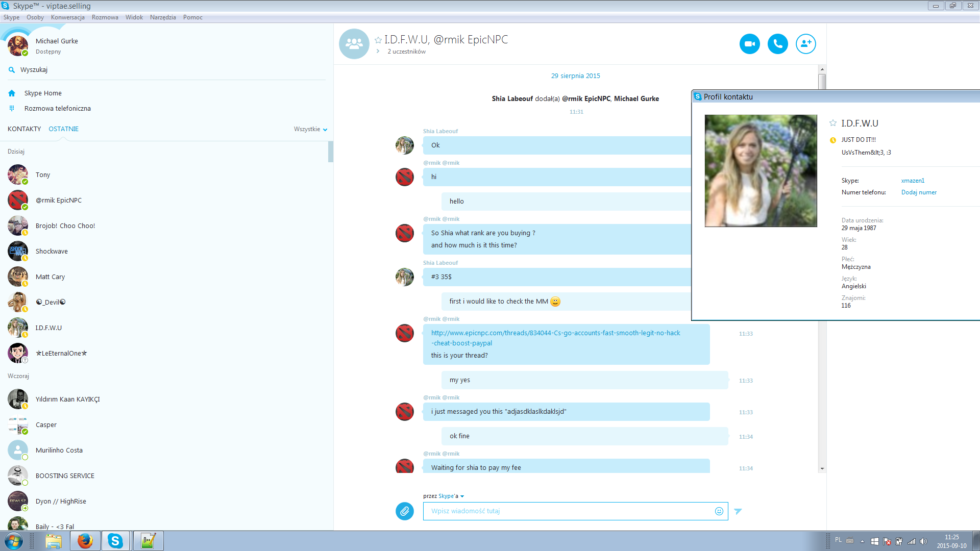Open the Skype menu

pos(11,17)
